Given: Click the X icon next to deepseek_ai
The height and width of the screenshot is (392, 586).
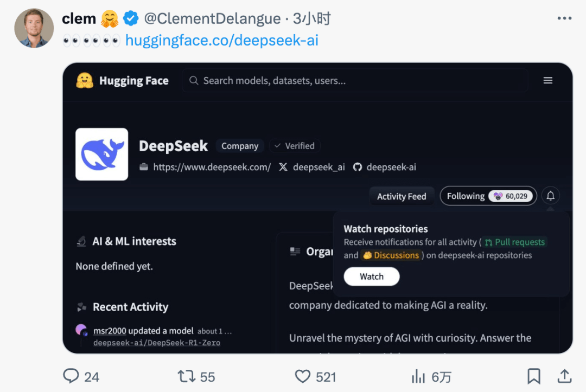Looking at the screenshot, I should point(283,167).
